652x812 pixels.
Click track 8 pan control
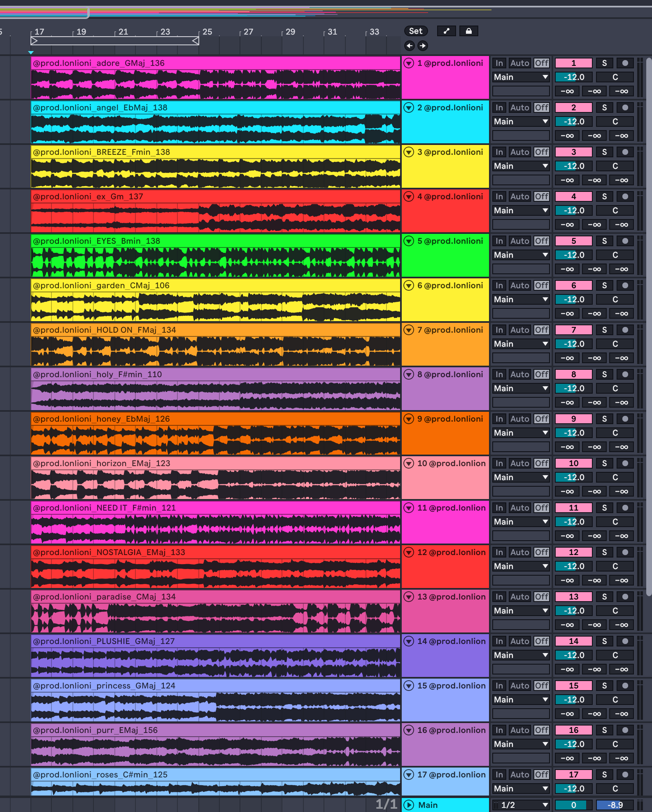[615, 388]
